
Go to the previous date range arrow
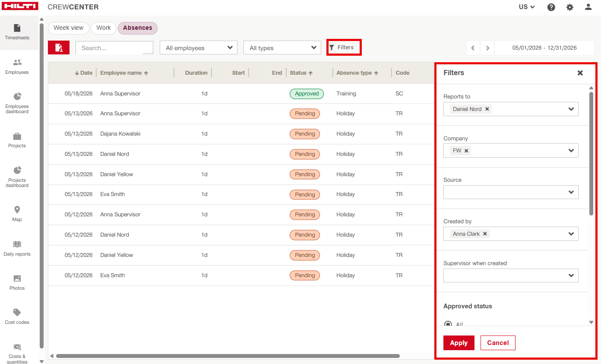473,48
